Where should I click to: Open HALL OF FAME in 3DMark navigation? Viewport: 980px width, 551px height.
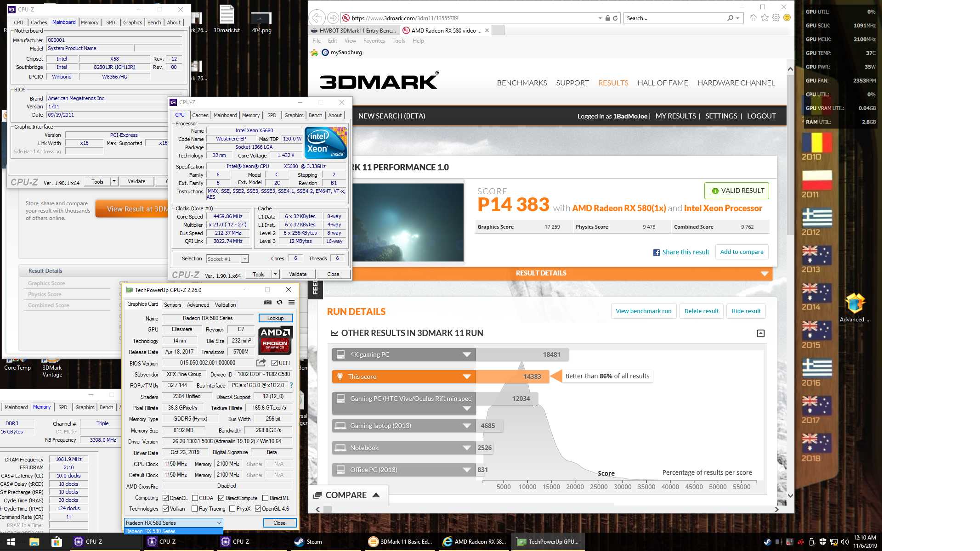(663, 83)
